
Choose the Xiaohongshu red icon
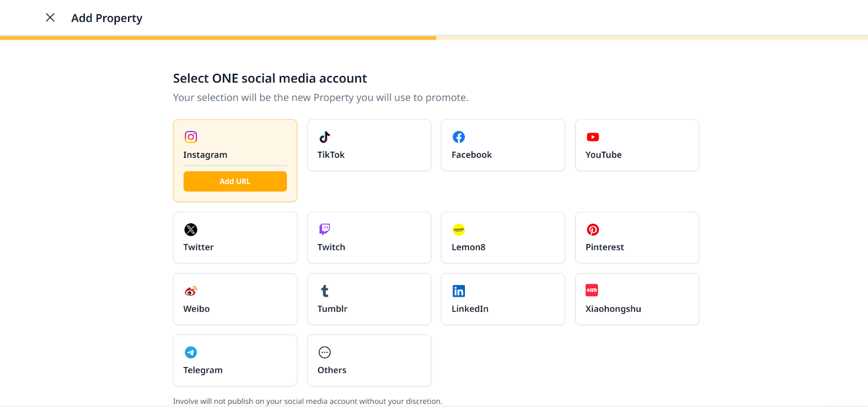591,290
